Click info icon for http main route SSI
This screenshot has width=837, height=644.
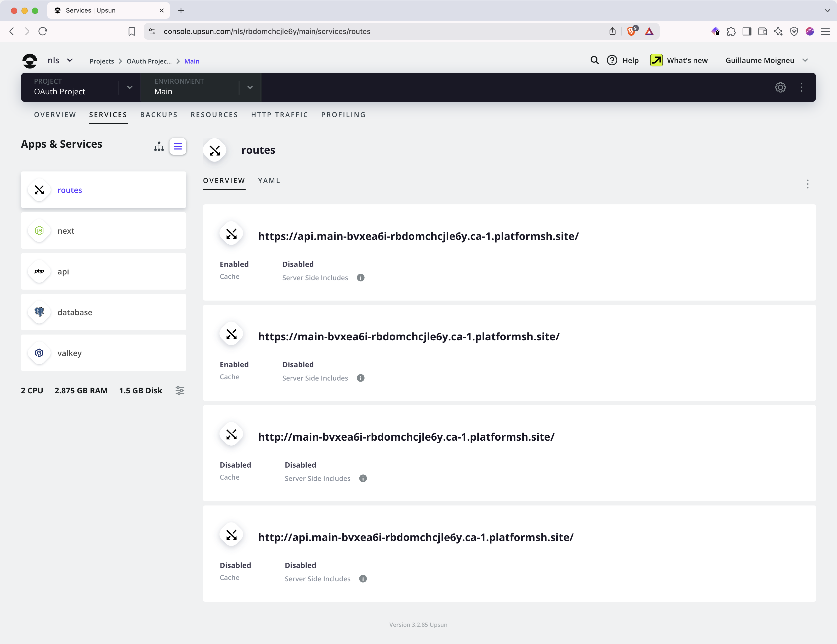363,478
